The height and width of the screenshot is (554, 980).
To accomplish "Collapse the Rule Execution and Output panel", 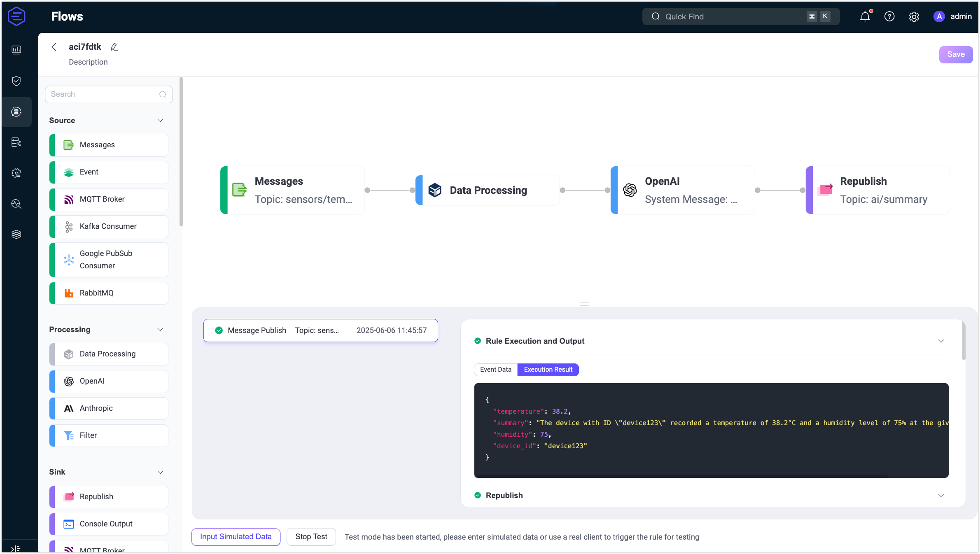I will pos(941,341).
